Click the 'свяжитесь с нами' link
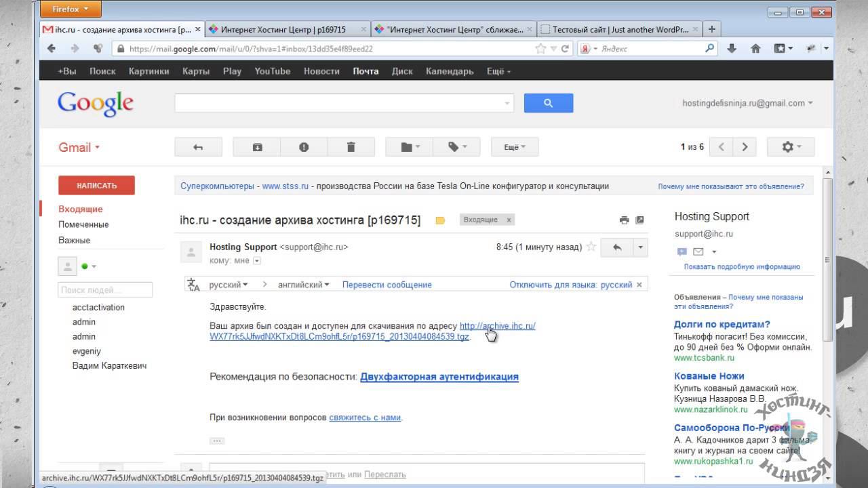 click(x=365, y=418)
